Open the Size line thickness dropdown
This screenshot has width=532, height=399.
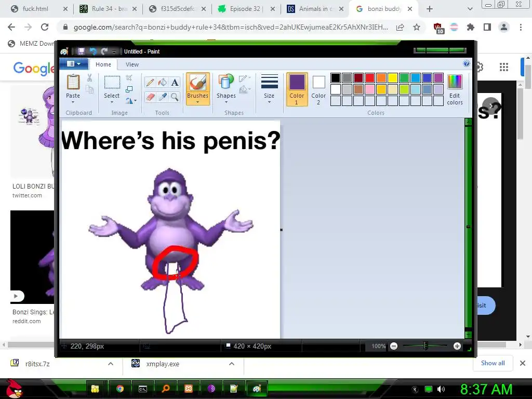pyautogui.click(x=269, y=89)
